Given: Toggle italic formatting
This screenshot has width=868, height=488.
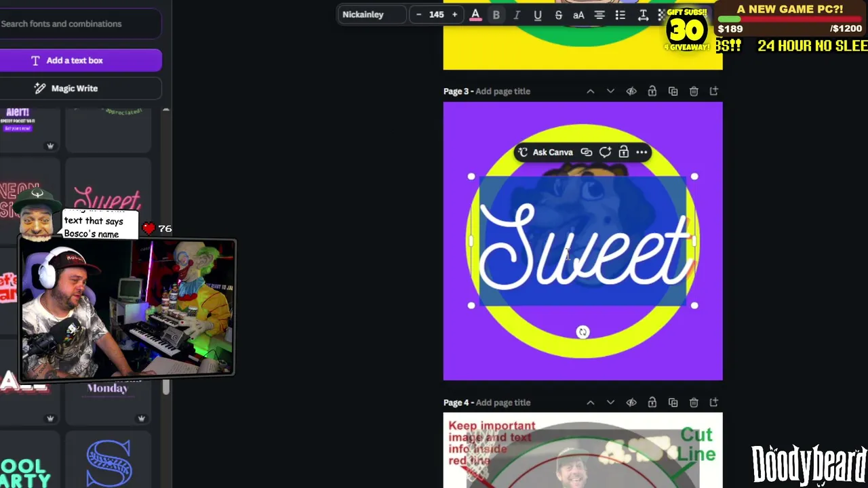Looking at the screenshot, I should (x=517, y=15).
